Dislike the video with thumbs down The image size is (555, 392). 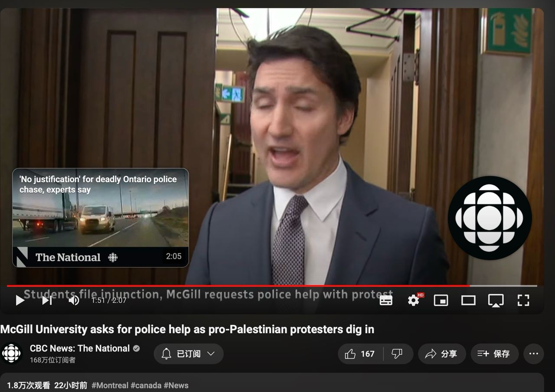tap(397, 354)
